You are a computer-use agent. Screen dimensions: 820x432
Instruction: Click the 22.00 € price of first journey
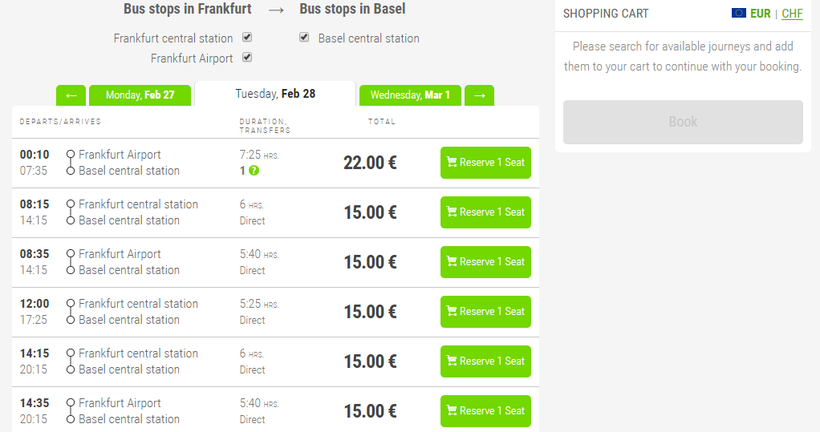coord(370,163)
